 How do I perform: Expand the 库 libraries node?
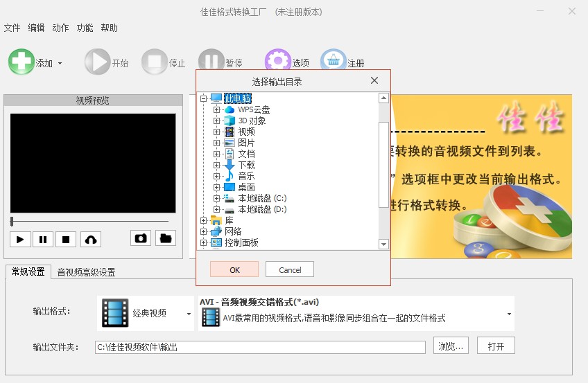click(204, 220)
